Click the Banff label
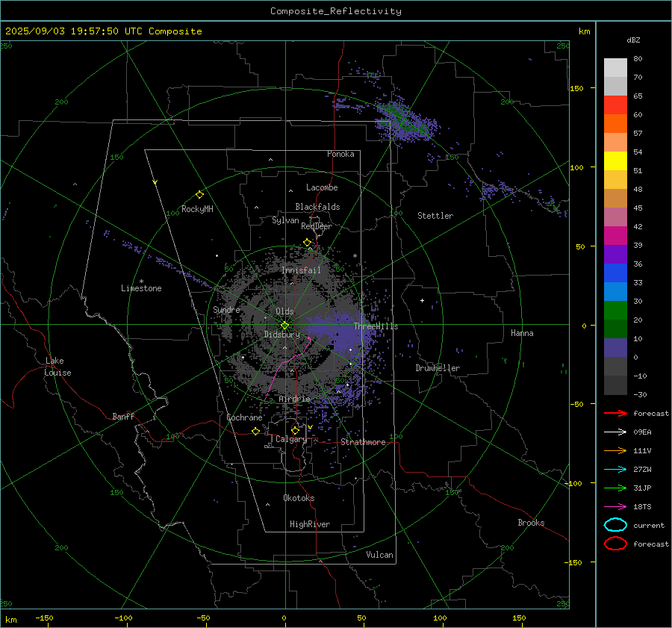 click(123, 416)
